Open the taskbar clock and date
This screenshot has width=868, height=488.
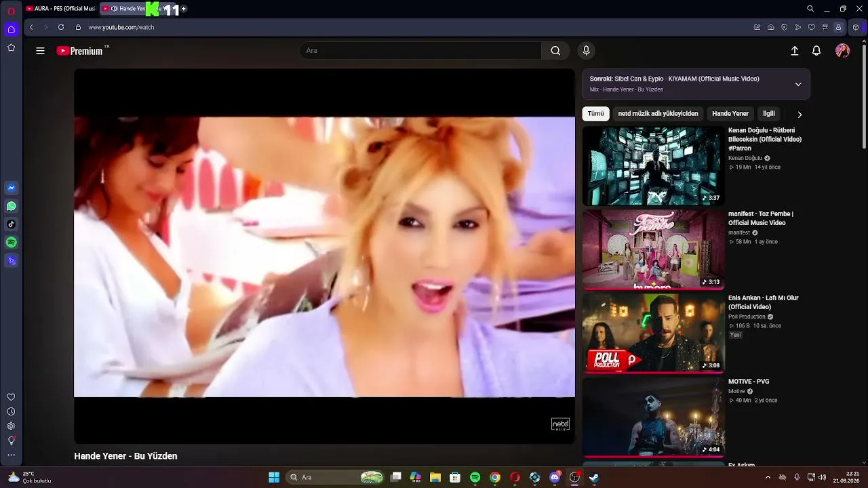pos(846,477)
